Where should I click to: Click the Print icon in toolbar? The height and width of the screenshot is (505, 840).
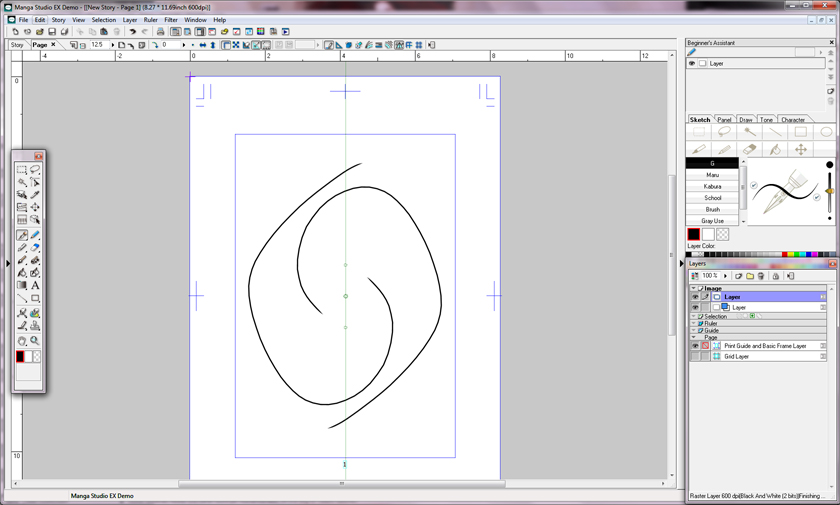click(x=161, y=32)
